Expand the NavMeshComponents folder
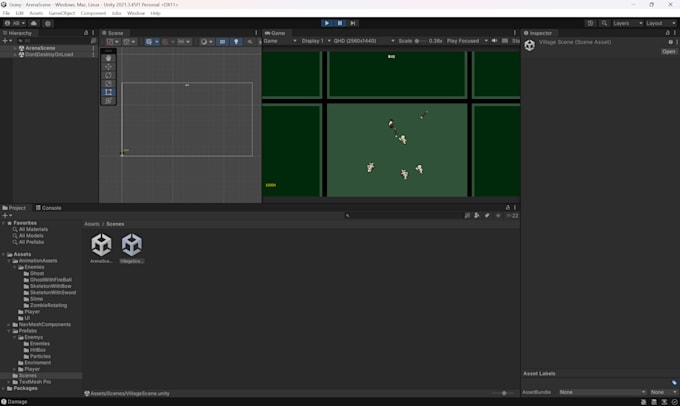The image size is (680, 406). click(9, 324)
